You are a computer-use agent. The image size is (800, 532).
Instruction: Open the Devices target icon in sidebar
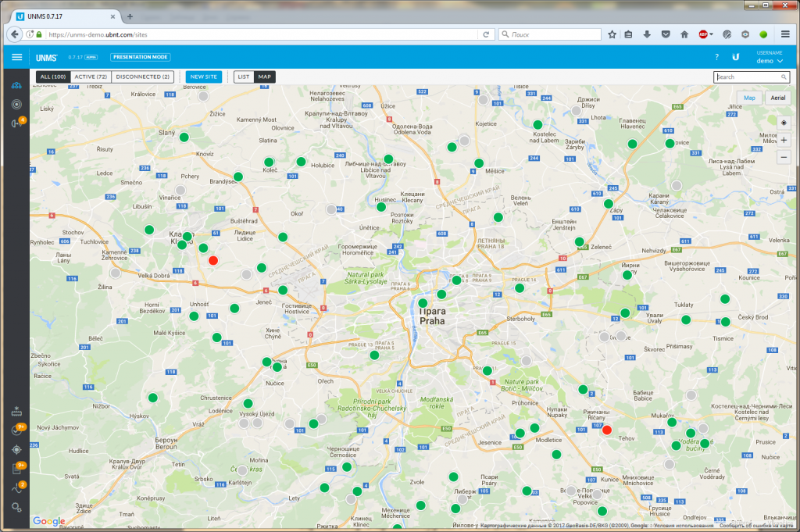pyautogui.click(x=16, y=104)
